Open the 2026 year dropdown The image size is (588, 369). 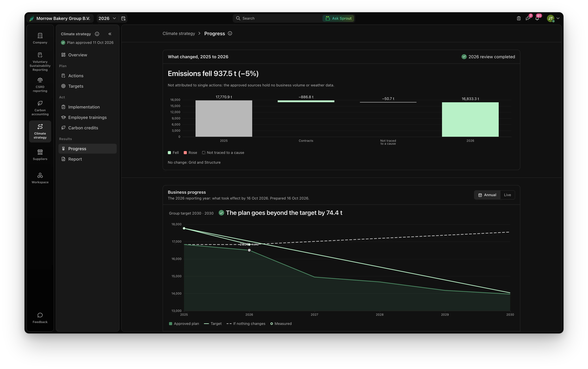107,18
